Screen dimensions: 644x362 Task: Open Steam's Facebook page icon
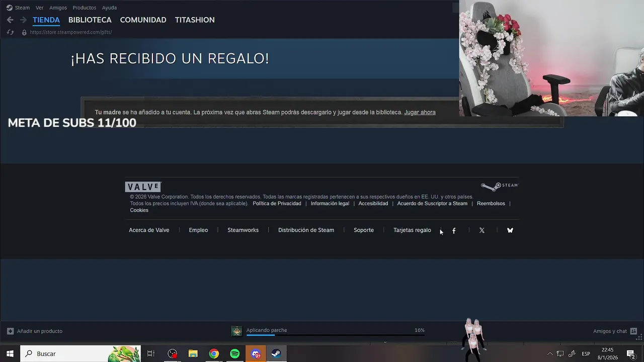tap(454, 230)
